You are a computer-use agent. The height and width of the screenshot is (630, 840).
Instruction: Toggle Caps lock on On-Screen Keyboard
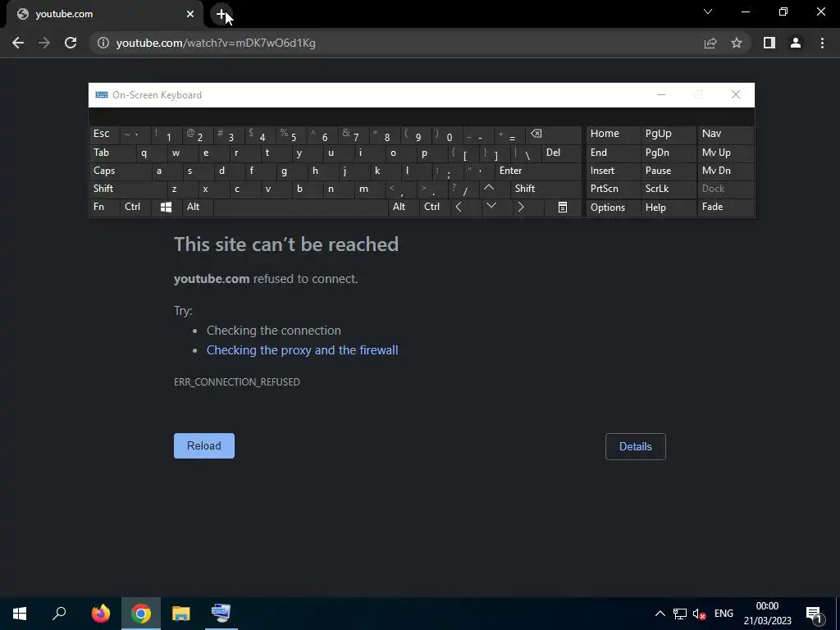point(121,171)
